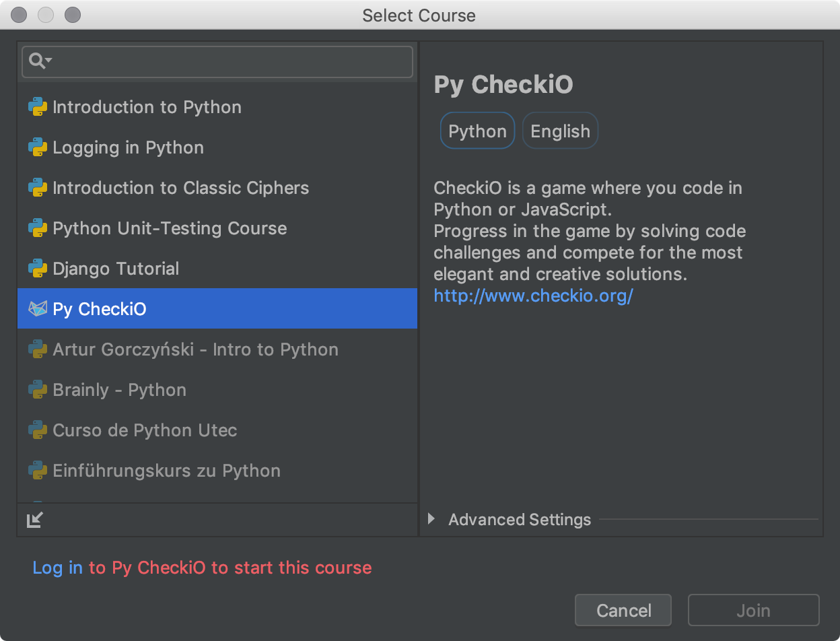
Task: Select the Einführungskurs zu Python course
Action: pos(217,471)
